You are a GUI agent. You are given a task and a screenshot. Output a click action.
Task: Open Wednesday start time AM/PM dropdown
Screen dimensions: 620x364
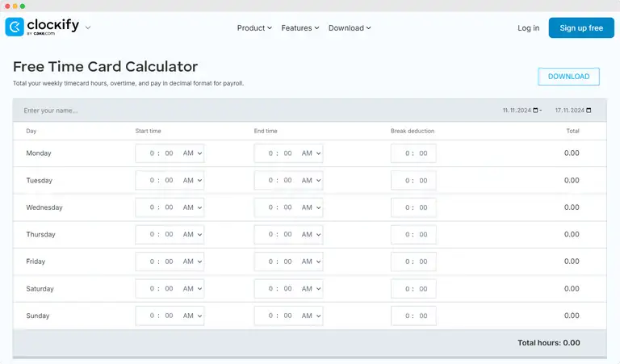[x=193, y=207]
